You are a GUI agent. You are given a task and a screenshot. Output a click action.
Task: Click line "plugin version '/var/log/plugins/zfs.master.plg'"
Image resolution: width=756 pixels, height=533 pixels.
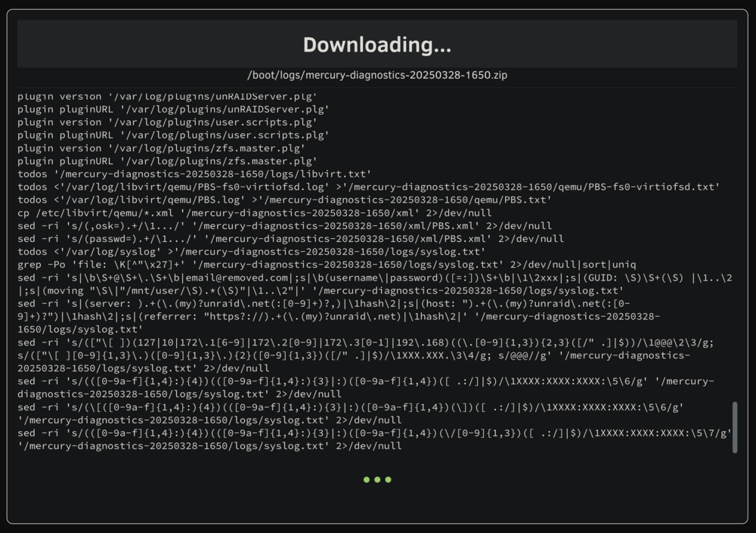click(x=162, y=148)
